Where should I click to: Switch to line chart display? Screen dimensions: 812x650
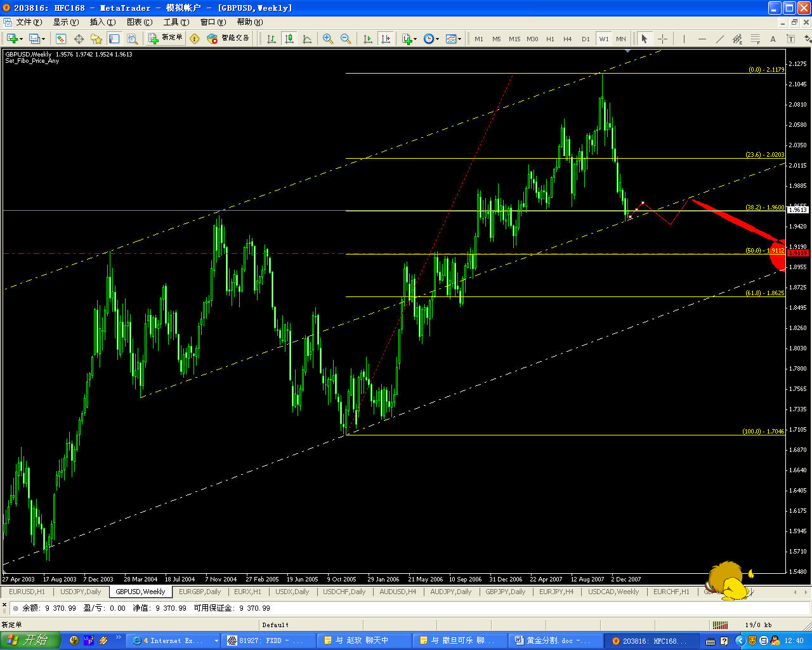(x=307, y=39)
